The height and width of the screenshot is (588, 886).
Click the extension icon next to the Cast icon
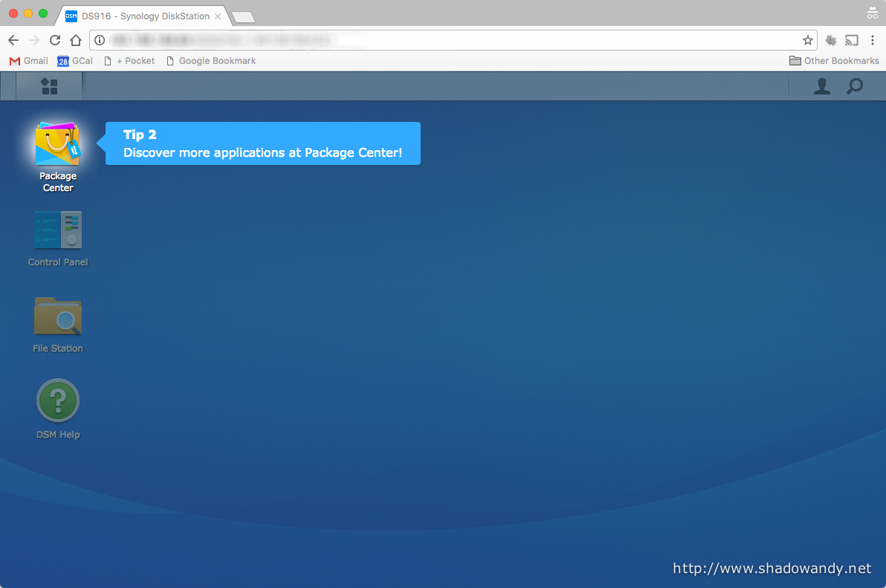831,40
